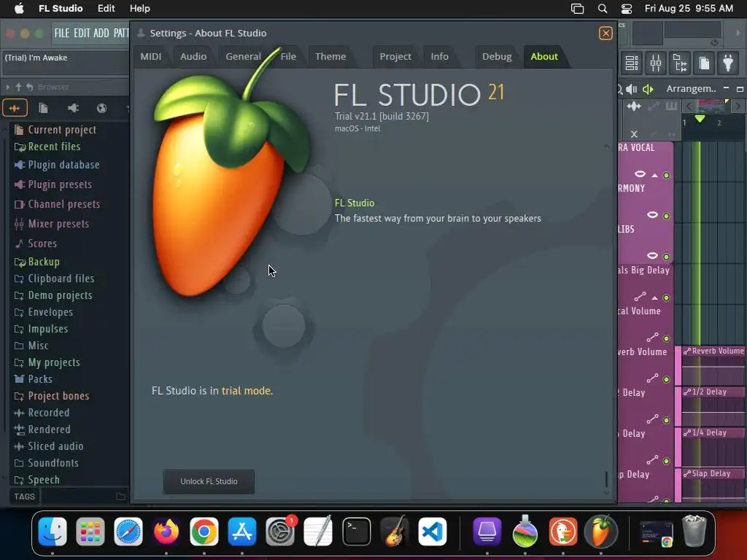Open Visual Studio Code from the dock

pyautogui.click(x=432, y=532)
